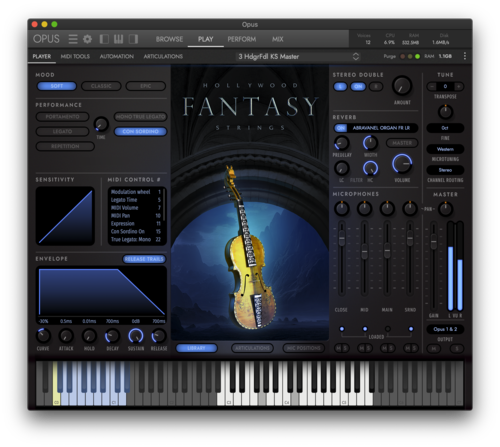Screen dimensions: 500x447
Task: Toggle Close microphone loaded indicator
Action: tap(342, 329)
